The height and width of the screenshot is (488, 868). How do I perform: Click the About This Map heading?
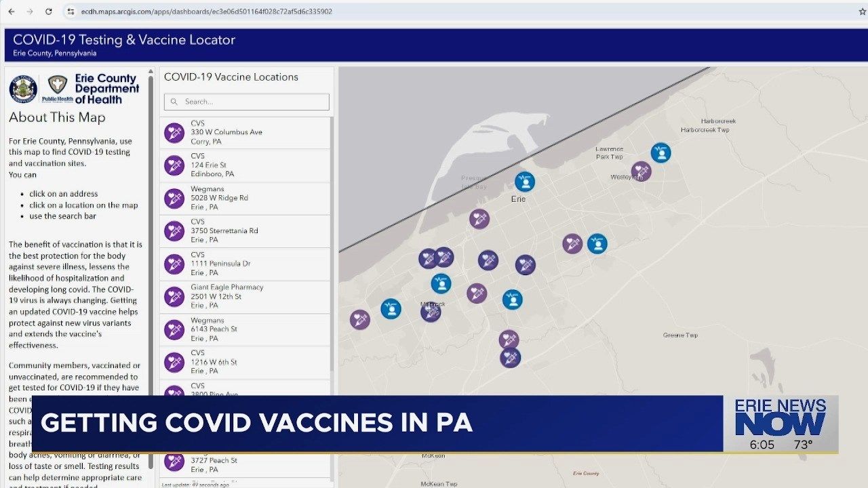pyautogui.click(x=57, y=117)
